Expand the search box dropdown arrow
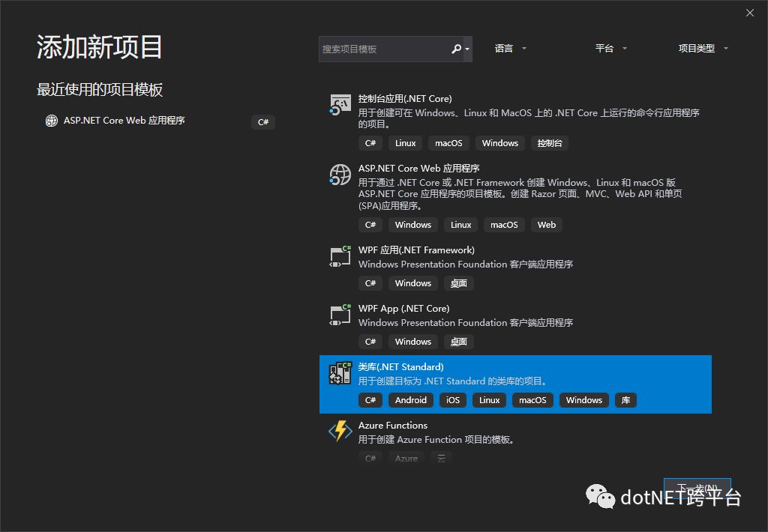Screen dimensions: 768x532 [467, 49]
